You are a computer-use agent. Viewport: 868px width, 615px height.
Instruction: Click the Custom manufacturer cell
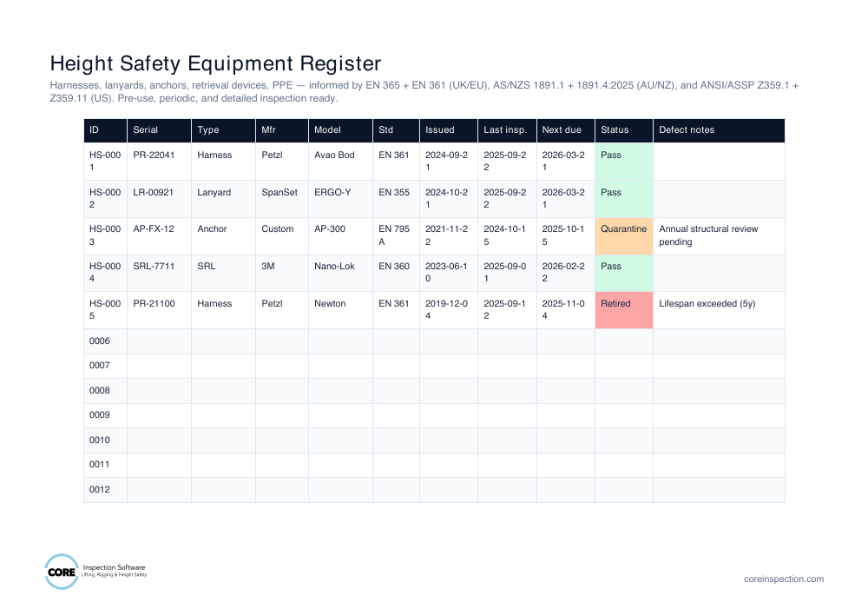[x=282, y=236]
